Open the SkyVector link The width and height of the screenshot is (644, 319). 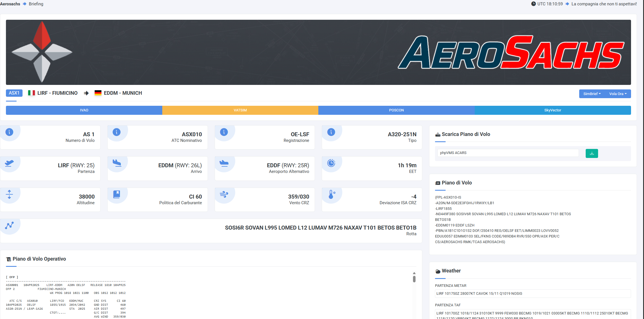coord(552,110)
